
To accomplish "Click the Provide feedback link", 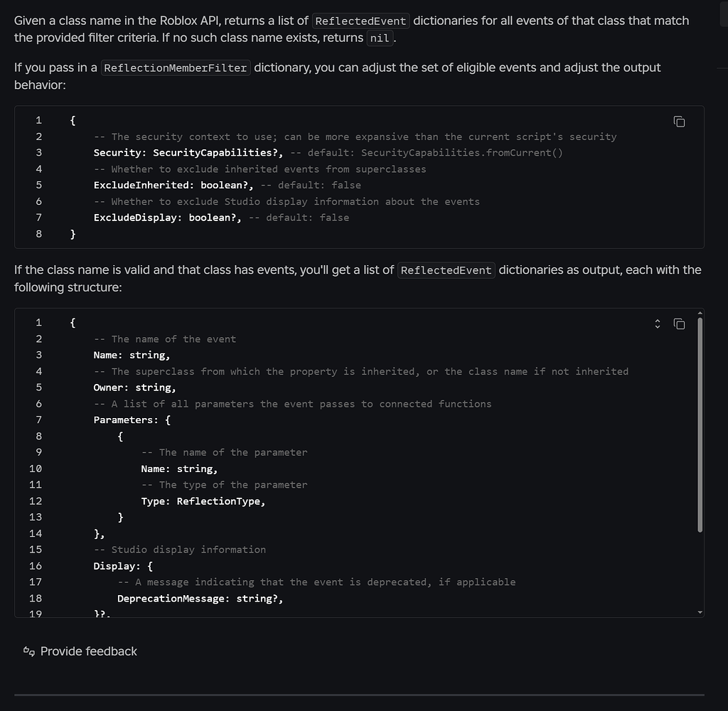I will (88, 651).
